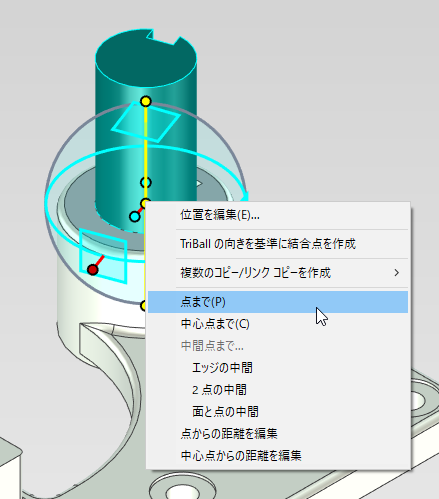Choose TriBall の向きを基準に結合点を作成
Image resolution: width=439 pixels, height=499 pixels.
(278, 244)
